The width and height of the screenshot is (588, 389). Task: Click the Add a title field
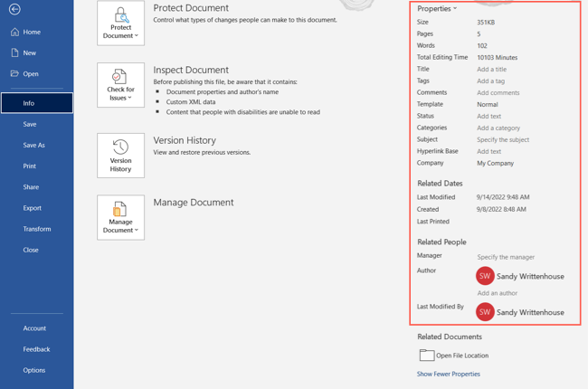tap(491, 70)
